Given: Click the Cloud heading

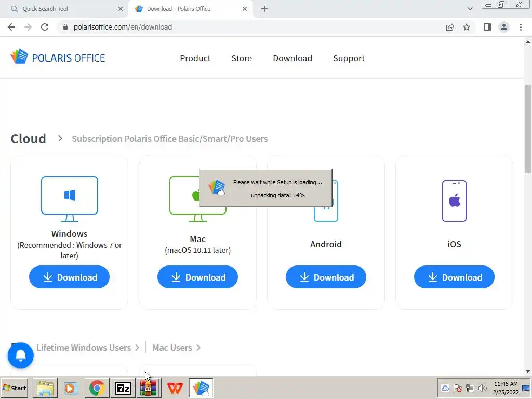Looking at the screenshot, I should pyautogui.click(x=28, y=139).
